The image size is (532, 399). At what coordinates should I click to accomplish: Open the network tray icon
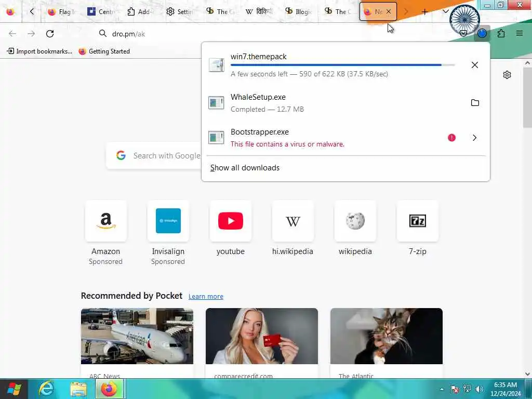[467, 389]
